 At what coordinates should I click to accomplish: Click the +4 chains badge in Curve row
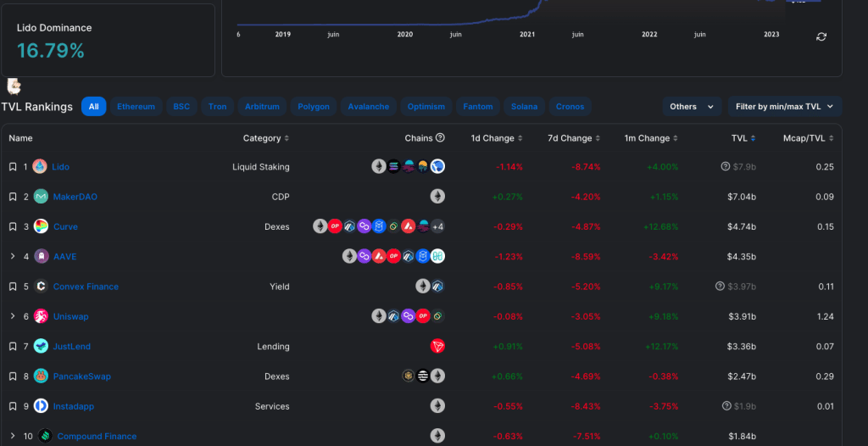(x=438, y=226)
